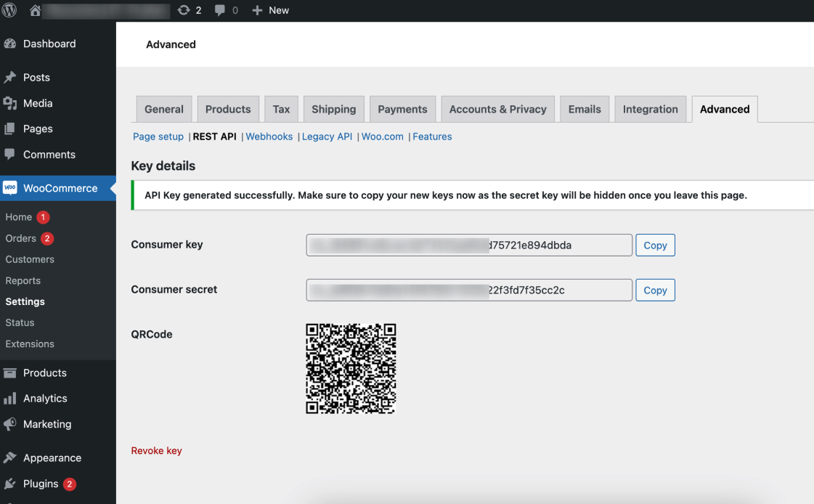
Task: Click the Analytics bar chart icon
Action: coord(10,398)
